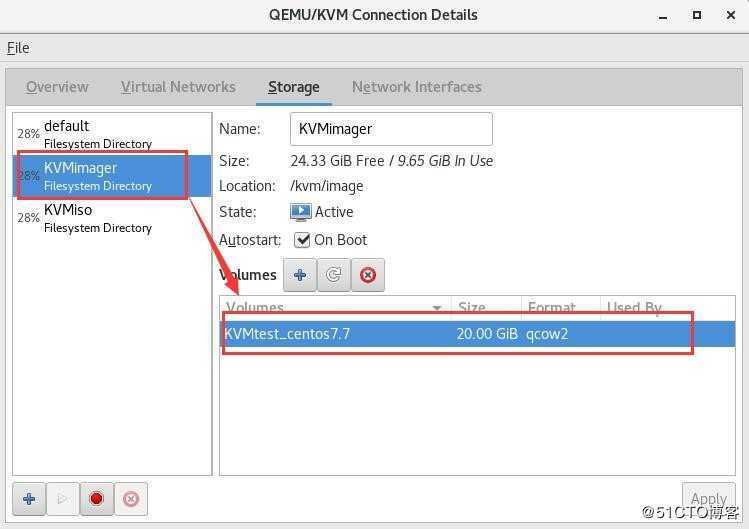
Task: Delete the selected volume
Action: coord(367,275)
